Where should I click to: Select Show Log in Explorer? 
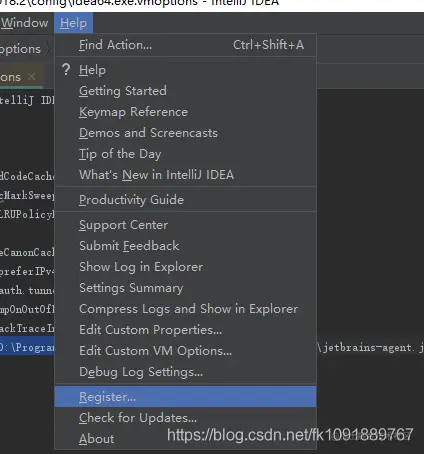point(185,267)
